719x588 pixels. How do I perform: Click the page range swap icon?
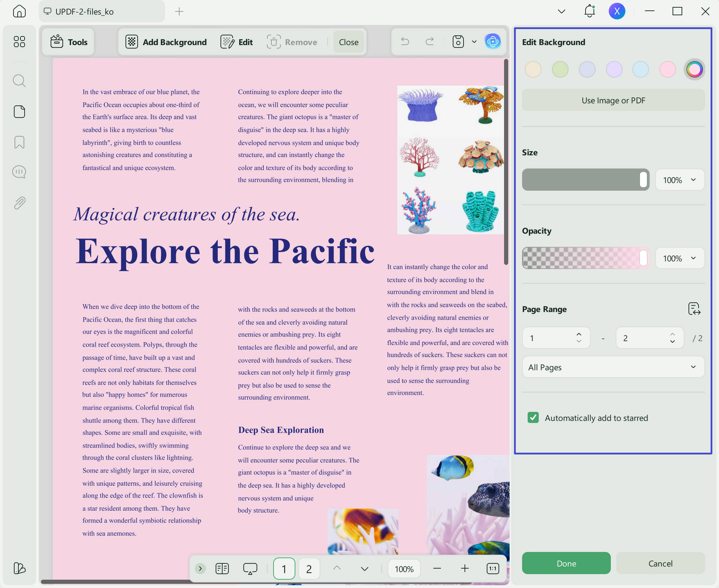tap(694, 309)
